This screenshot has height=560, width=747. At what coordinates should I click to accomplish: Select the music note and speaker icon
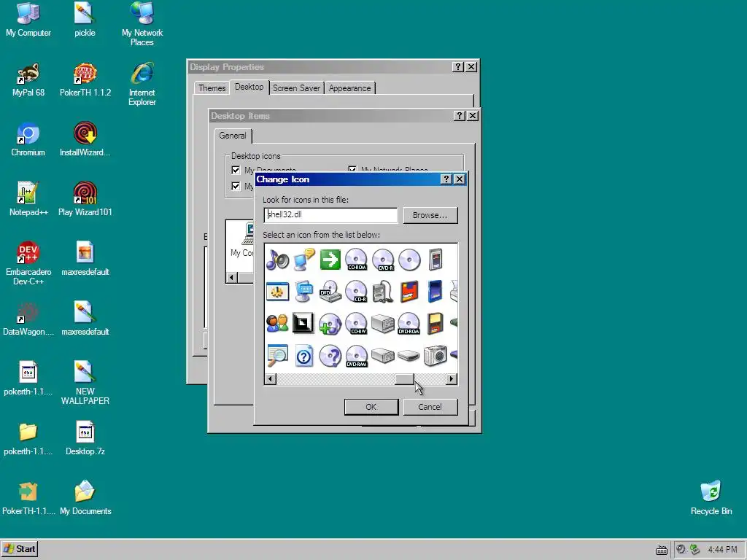[x=277, y=260]
